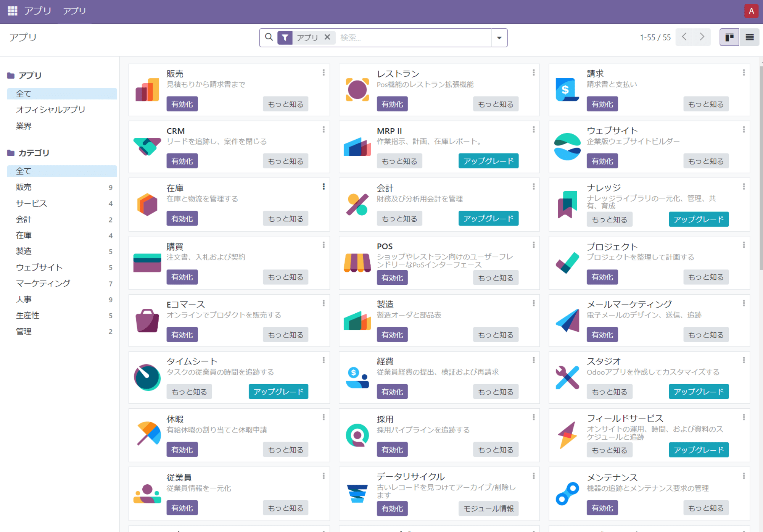Click the ナレッジ bookmark icon
This screenshot has height=532, width=763.
coord(567,205)
